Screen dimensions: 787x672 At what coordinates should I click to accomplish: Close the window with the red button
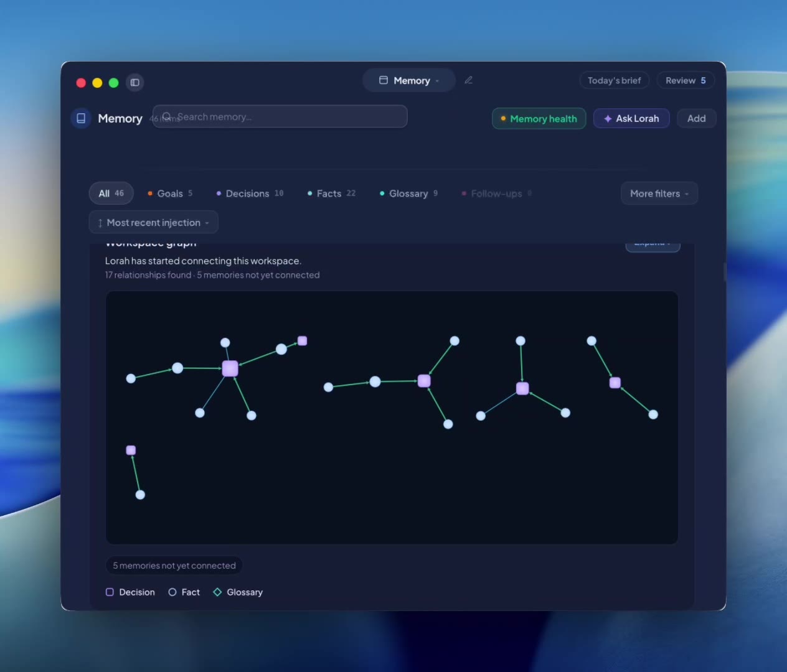(x=81, y=83)
